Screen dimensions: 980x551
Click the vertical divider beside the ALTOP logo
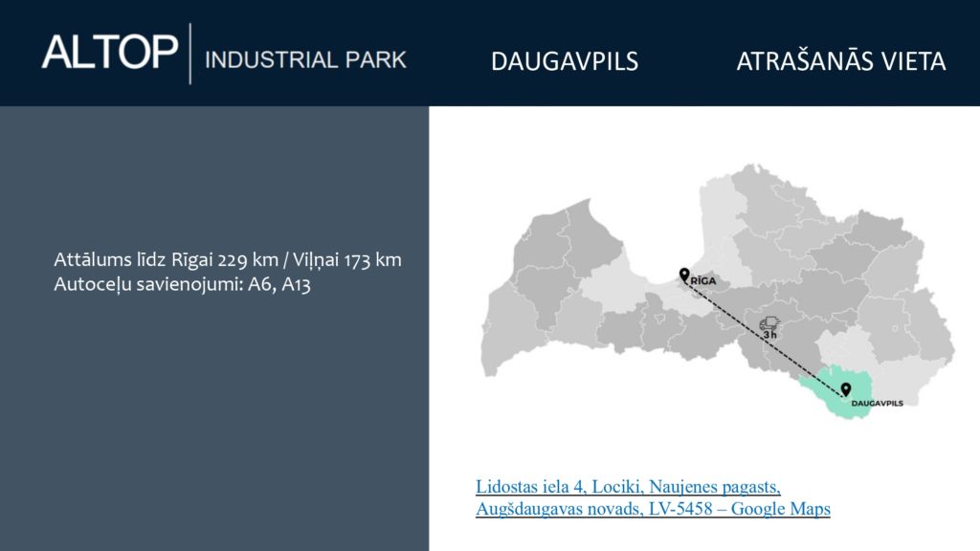click(189, 53)
